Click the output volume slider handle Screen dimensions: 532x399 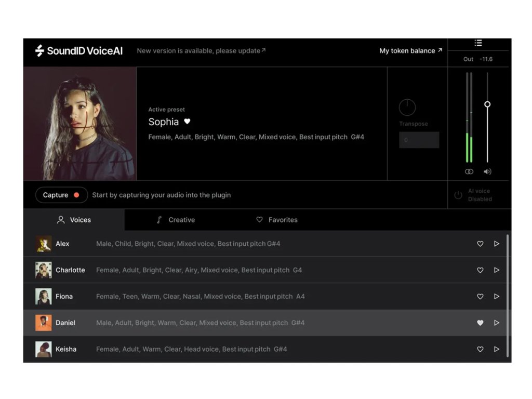point(487,104)
